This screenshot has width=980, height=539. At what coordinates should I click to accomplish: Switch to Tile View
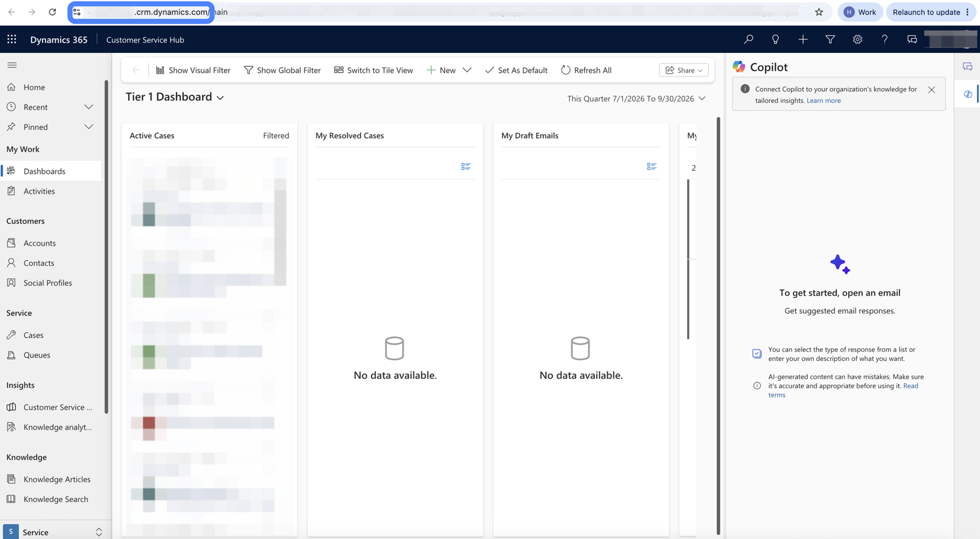(x=374, y=70)
